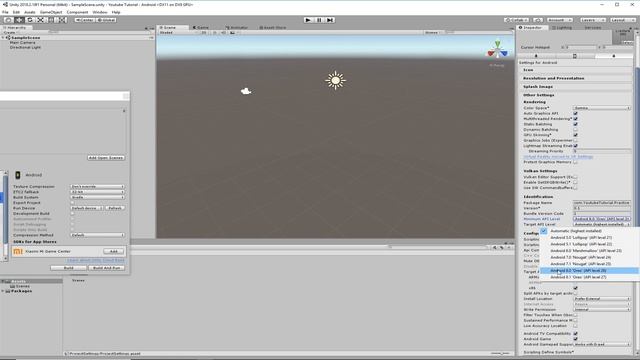The width and height of the screenshot is (640, 360).
Task: Toggle Android TV Compatibility checkbox
Action: coord(576,333)
